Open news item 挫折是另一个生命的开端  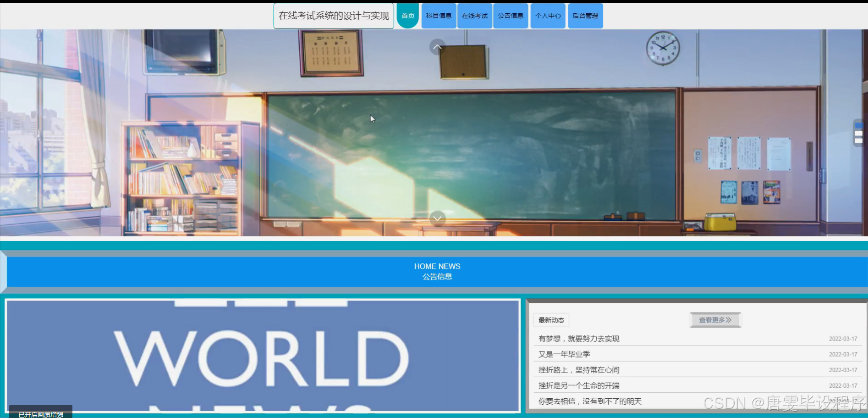579,385
